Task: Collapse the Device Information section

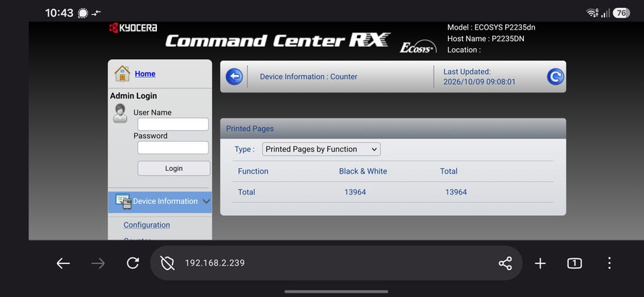Action: click(x=160, y=201)
